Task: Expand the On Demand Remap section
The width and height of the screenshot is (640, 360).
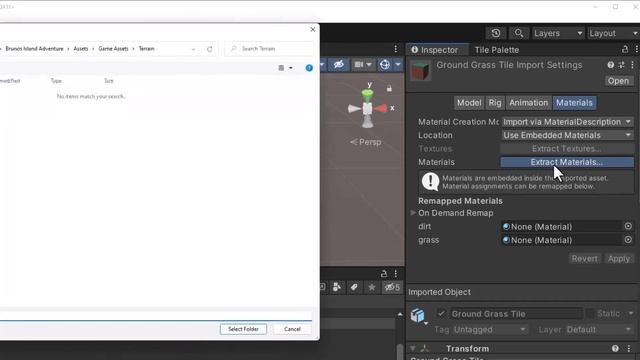Action: click(413, 213)
